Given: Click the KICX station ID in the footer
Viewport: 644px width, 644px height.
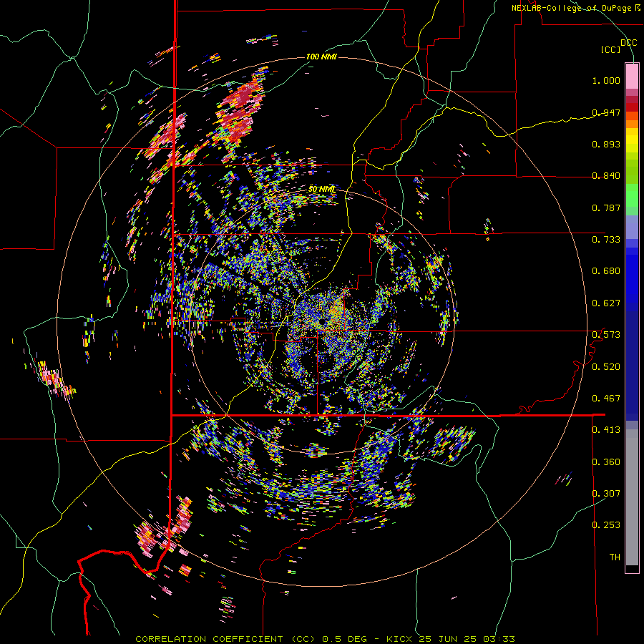Looking at the screenshot, I should pyautogui.click(x=401, y=639).
